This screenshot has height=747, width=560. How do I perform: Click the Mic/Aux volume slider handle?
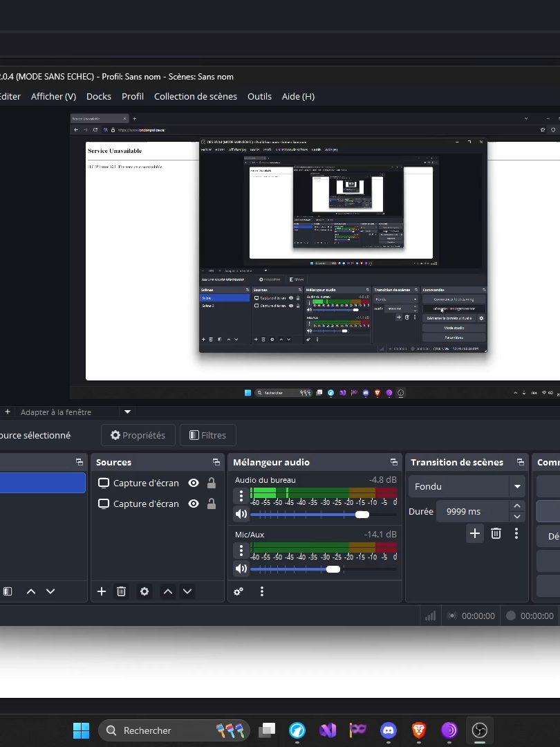[333, 569]
